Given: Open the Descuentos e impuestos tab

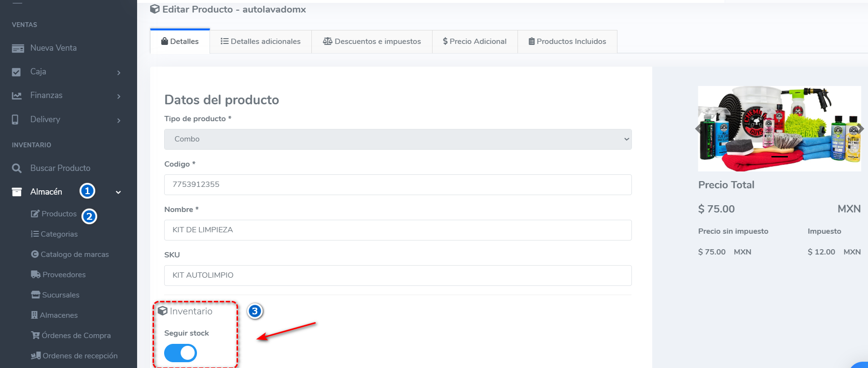Looking at the screenshot, I should tap(372, 42).
